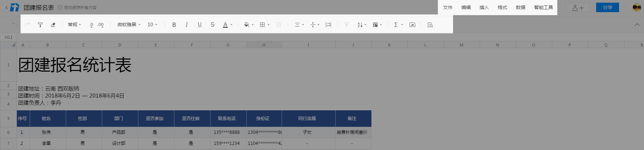The height and width of the screenshot is (150, 644).
Task: Open the font size 10 dropdown
Action: point(152,25)
